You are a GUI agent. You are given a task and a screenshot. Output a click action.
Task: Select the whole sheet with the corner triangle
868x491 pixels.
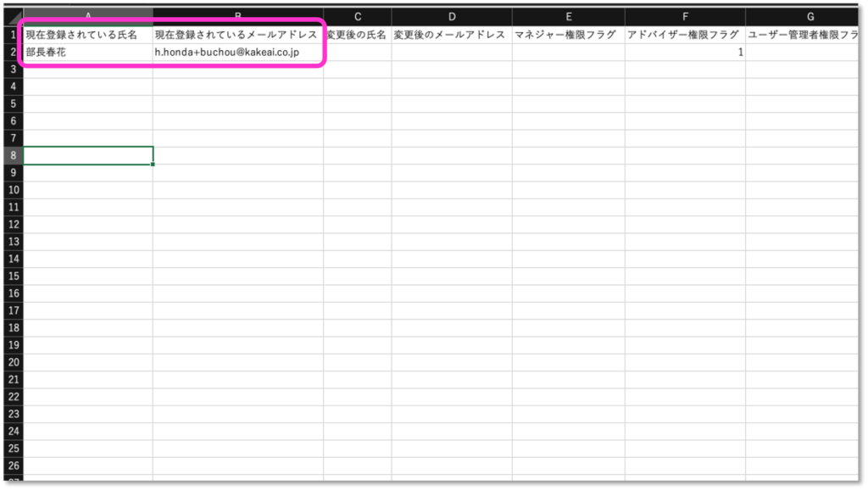point(14,17)
